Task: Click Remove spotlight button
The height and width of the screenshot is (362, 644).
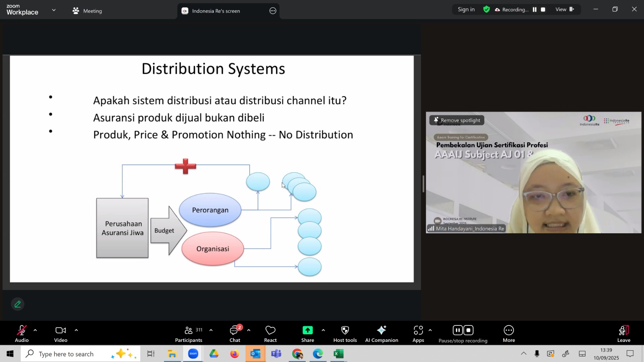Action: pos(457,120)
